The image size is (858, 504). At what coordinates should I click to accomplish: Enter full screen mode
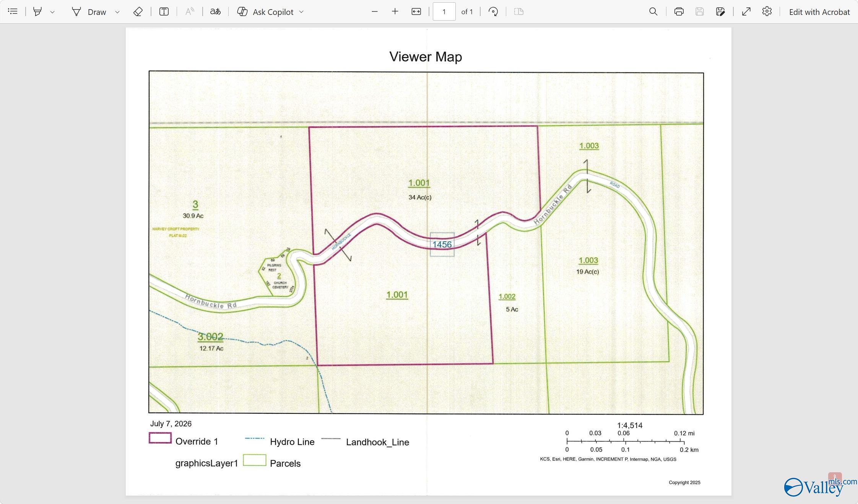pos(746,11)
